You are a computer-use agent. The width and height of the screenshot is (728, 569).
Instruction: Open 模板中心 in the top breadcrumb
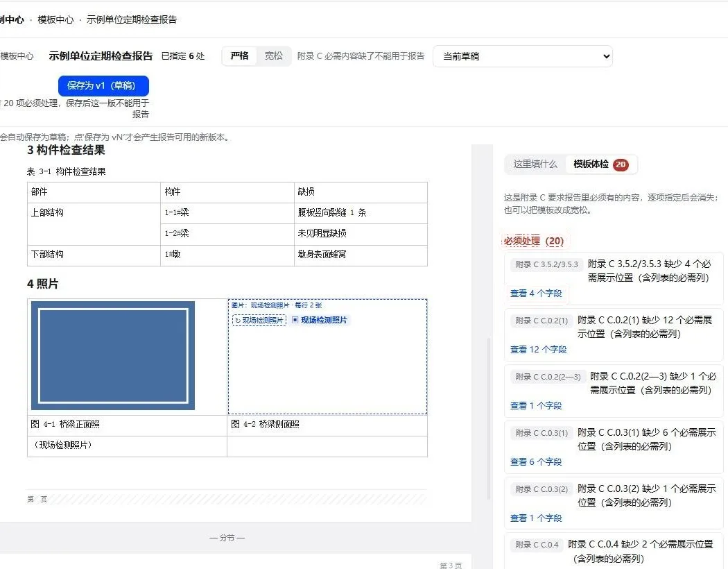point(55,19)
